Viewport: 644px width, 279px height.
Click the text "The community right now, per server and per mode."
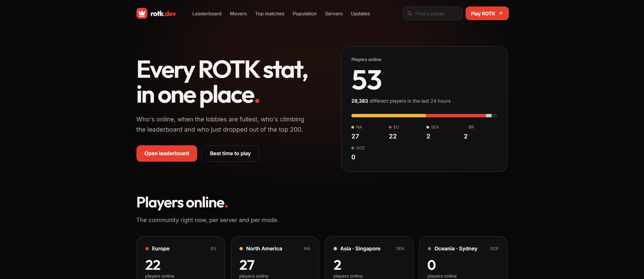point(207,220)
